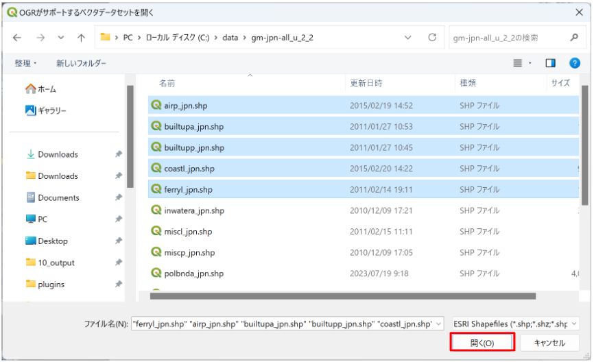Change the view layout icon
Viewport: 594px width, 364px height.
coord(517,63)
